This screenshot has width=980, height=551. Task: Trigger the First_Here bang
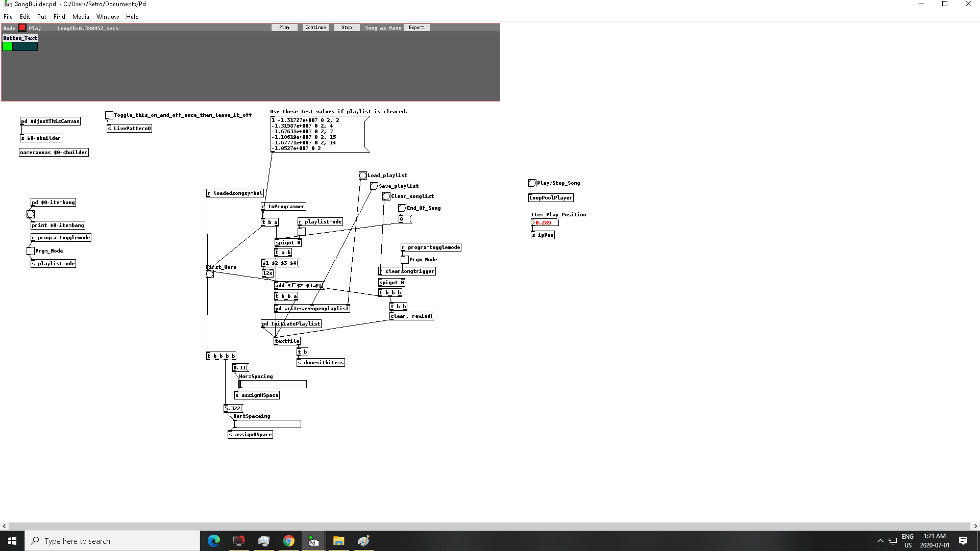tap(210, 274)
